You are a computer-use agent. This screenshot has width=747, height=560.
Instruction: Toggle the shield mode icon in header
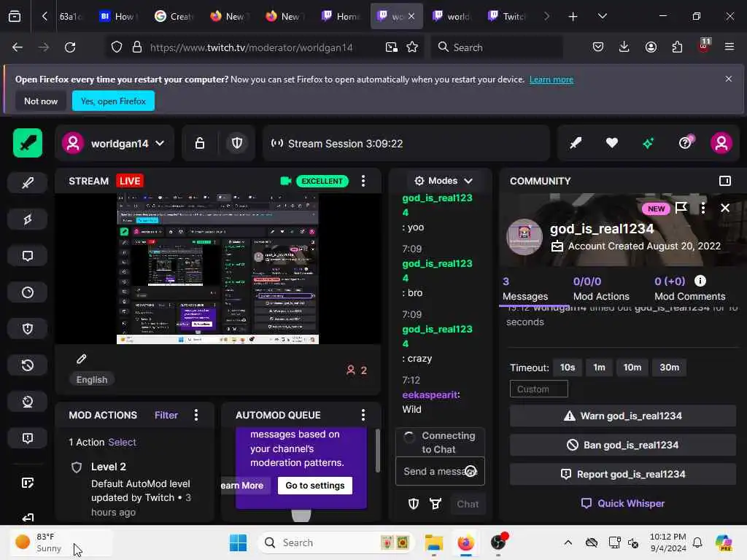coord(237,144)
